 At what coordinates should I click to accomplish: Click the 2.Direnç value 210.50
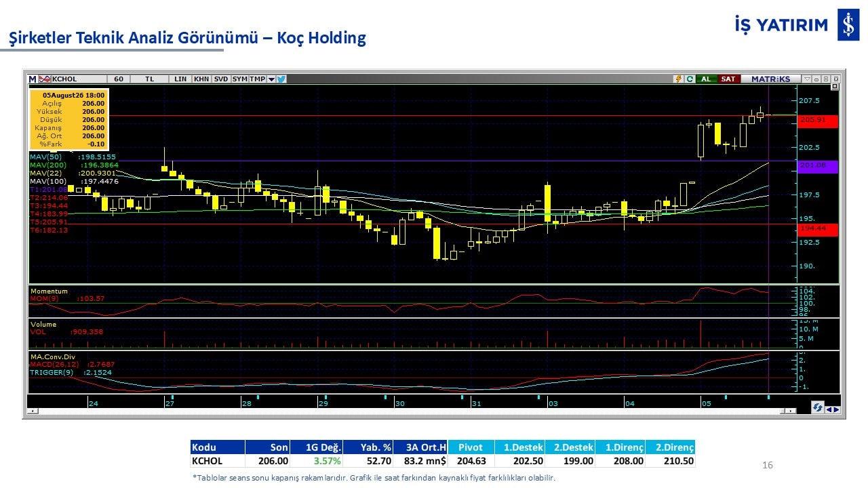pyautogui.click(x=670, y=461)
